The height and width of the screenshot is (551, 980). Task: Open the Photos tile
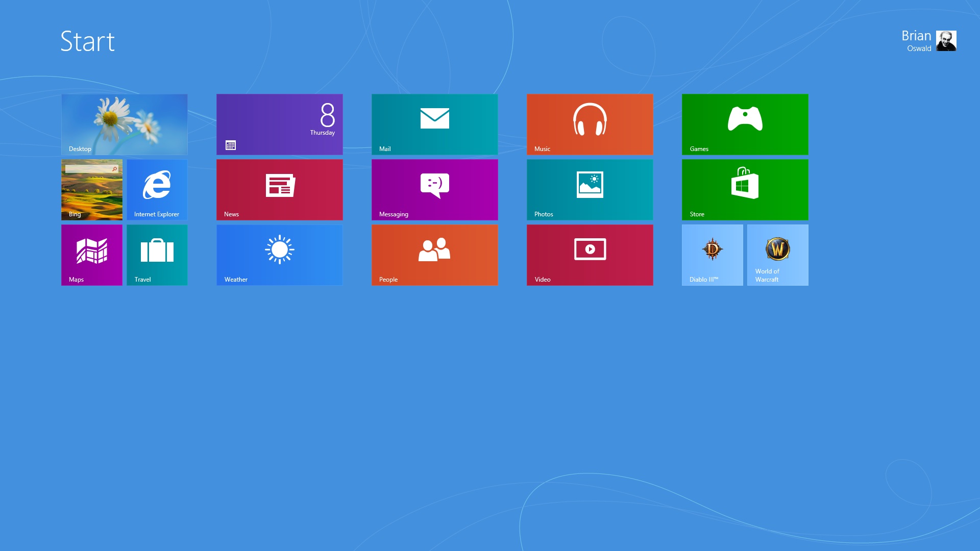click(590, 189)
